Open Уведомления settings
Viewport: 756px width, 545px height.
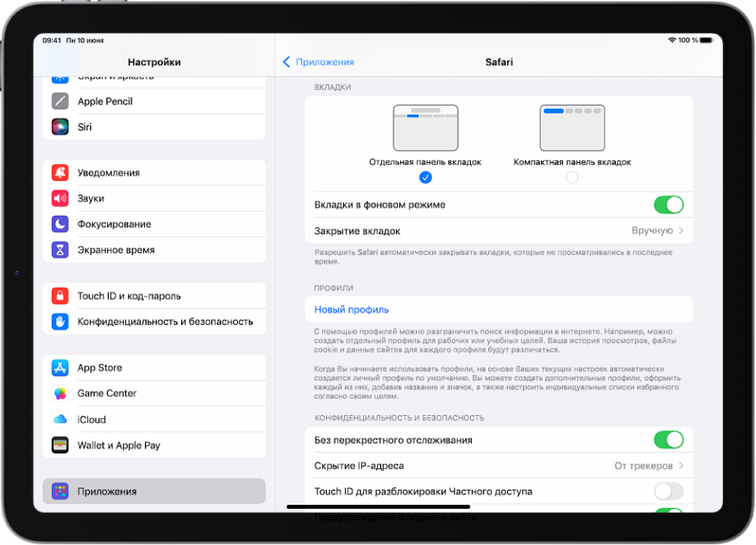(154, 172)
